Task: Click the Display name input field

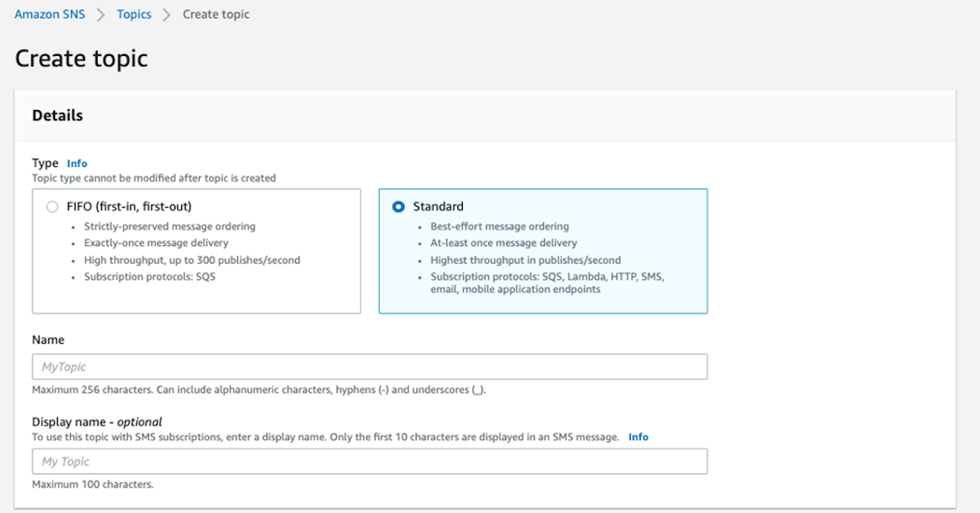Action: [x=370, y=461]
